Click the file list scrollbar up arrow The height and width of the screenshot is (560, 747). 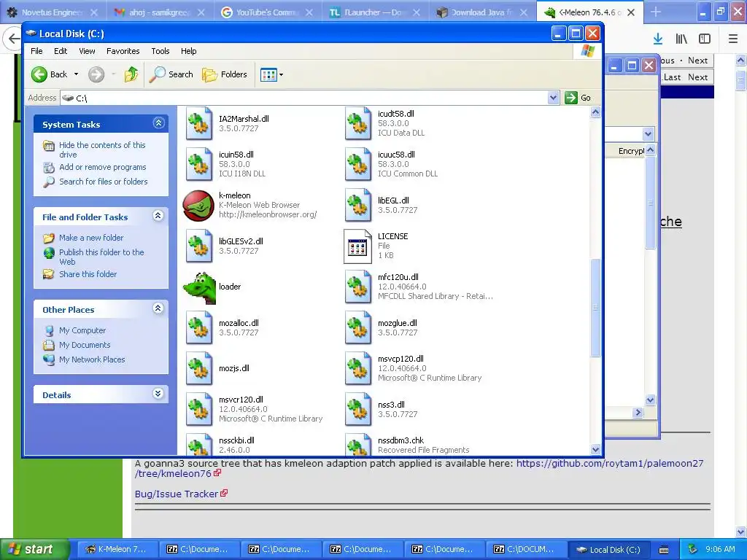pyautogui.click(x=595, y=112)
